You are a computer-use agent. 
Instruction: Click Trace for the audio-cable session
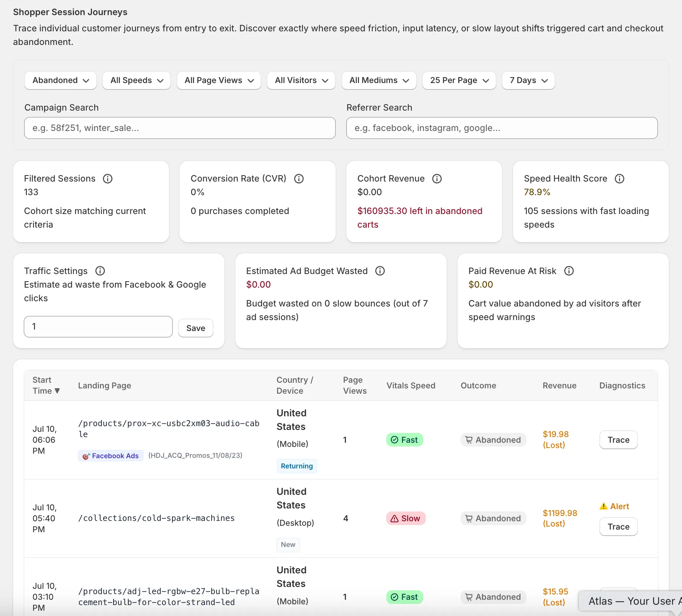(x=618, y=440)
